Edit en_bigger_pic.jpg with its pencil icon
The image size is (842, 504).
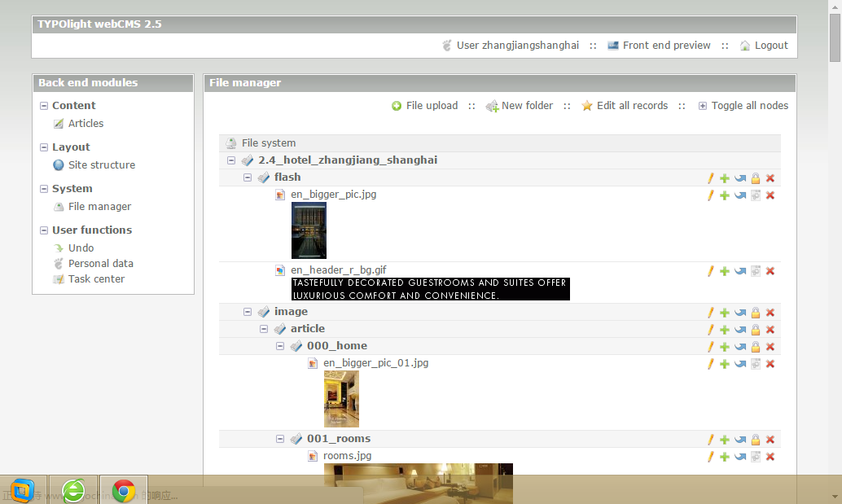[710, 195]
